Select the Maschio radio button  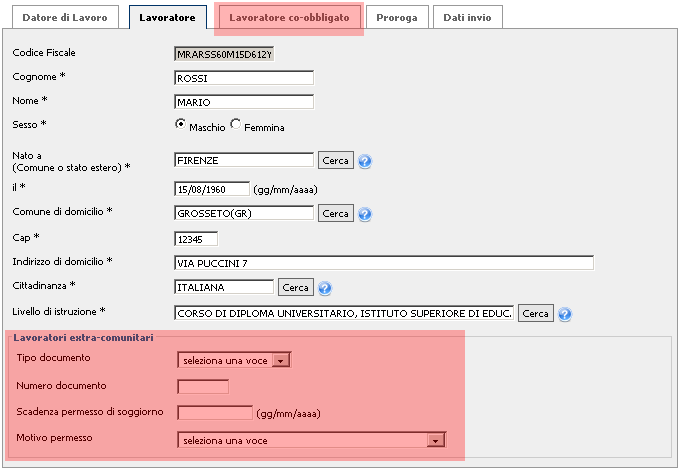(x=181, y=124)
